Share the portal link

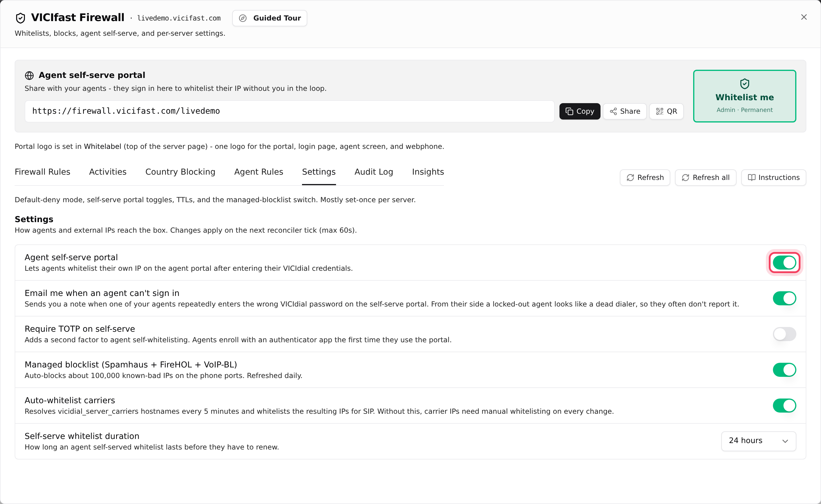(625, 111)
